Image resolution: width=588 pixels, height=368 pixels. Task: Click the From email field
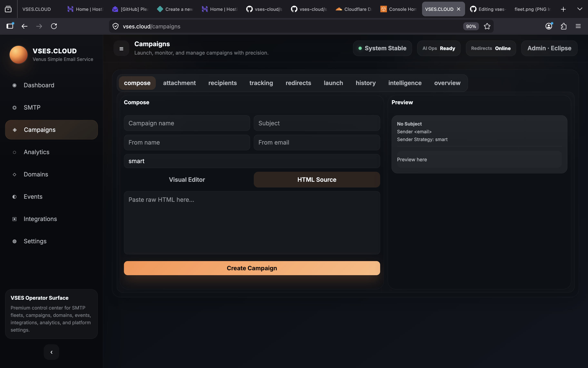(x=317, y=142)
